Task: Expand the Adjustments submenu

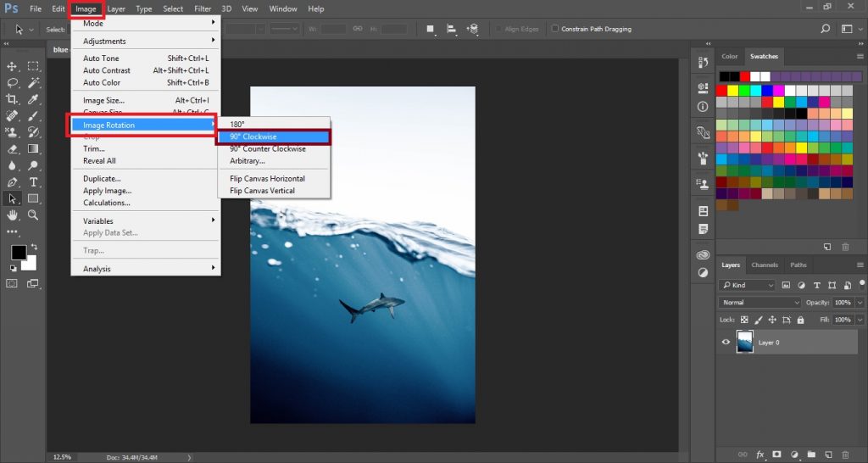Action: pos(146,41)
